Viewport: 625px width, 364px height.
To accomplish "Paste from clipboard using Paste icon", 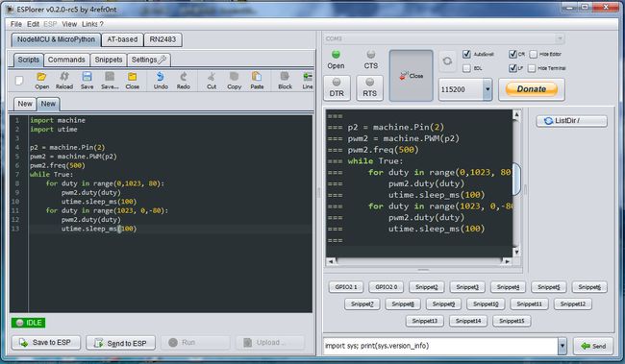I will click(x=257, y=81).
